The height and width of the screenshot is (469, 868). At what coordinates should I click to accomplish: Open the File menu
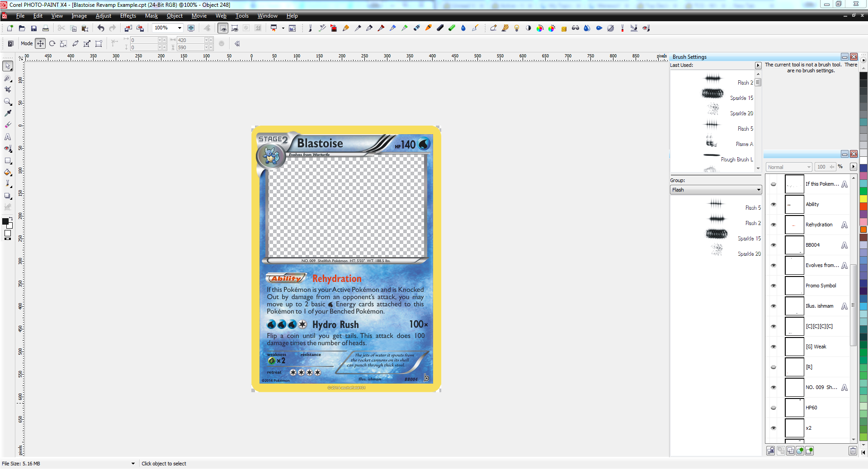pyautogui.click(x=20, y=16)
